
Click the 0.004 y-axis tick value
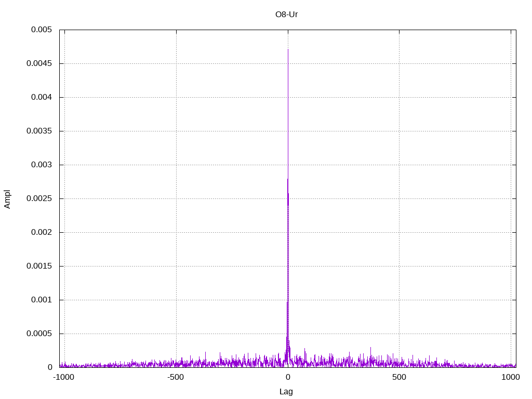(42, 97)
